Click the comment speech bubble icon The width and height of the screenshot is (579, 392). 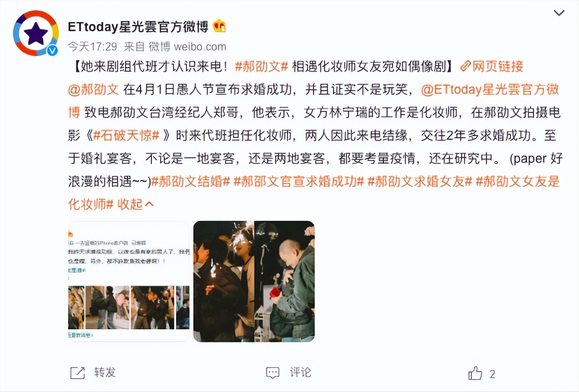tap(272, 373)
